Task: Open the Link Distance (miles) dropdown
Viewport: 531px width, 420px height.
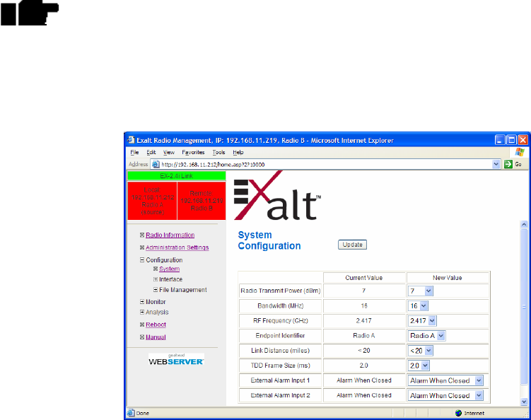Action: tap(420, 351)
